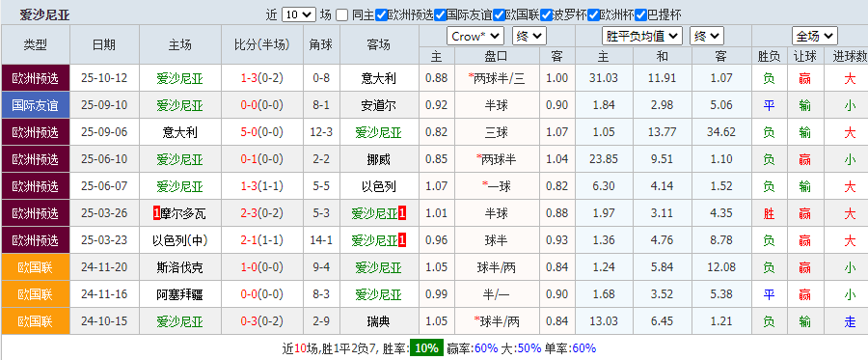868x360 pixels.
Task: Open the 国际友谊 league tag for 25-09-10
Action: [36, 105]
